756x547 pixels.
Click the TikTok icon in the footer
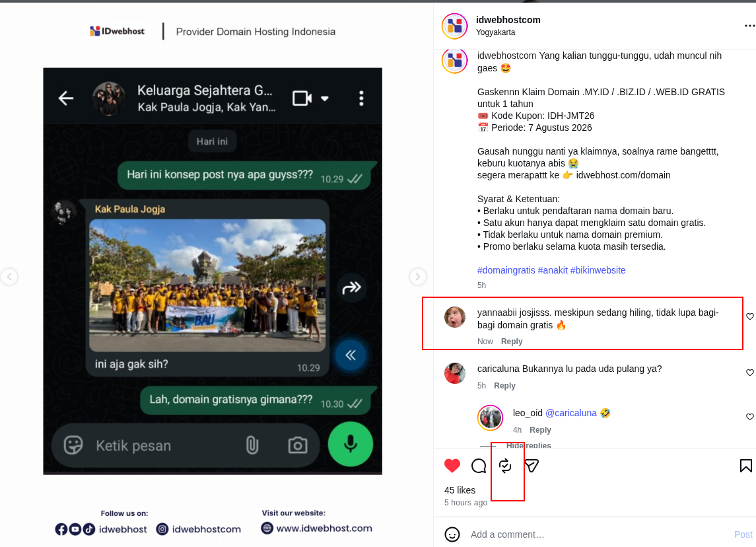pos(88,529)
